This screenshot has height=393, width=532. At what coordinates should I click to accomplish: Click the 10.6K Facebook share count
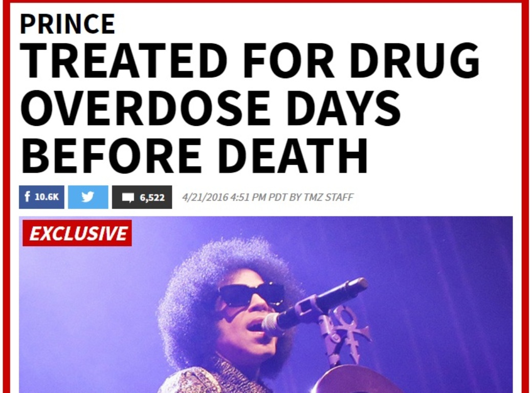pos(47,197)
